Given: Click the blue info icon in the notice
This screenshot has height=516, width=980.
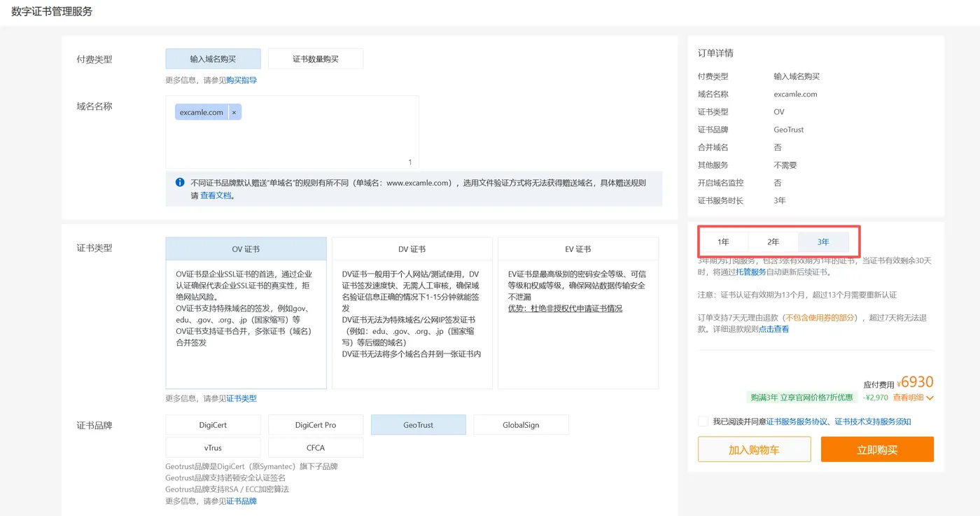Looking at the screenshot, I should pyautogui.click(x=180, y=183).
